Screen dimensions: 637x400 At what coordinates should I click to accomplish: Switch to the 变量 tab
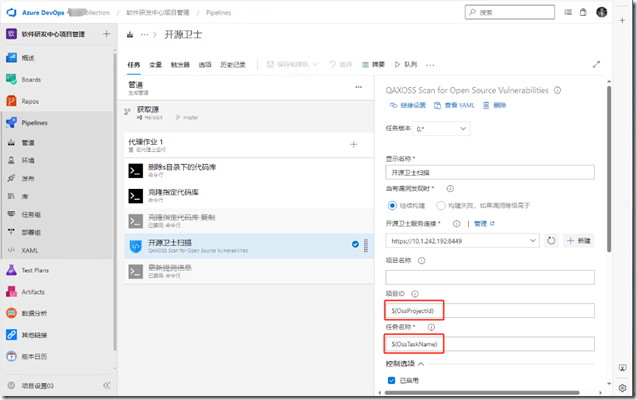[155, 65]
